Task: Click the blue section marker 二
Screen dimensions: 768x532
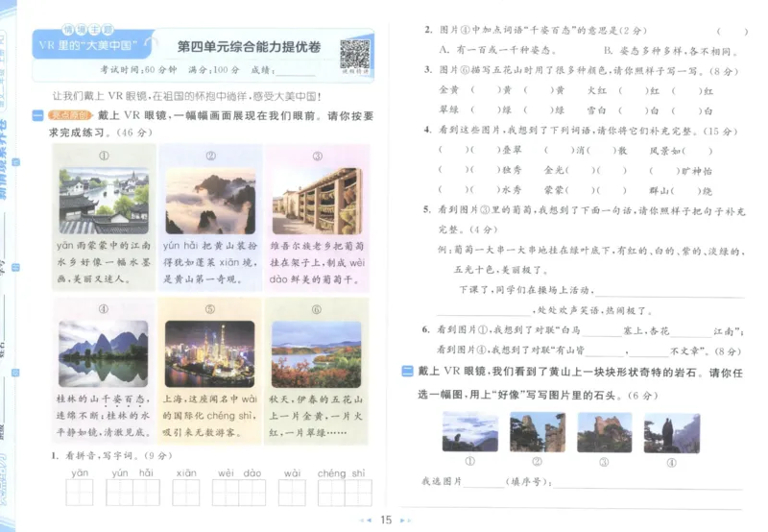Action: pos(407,372)
